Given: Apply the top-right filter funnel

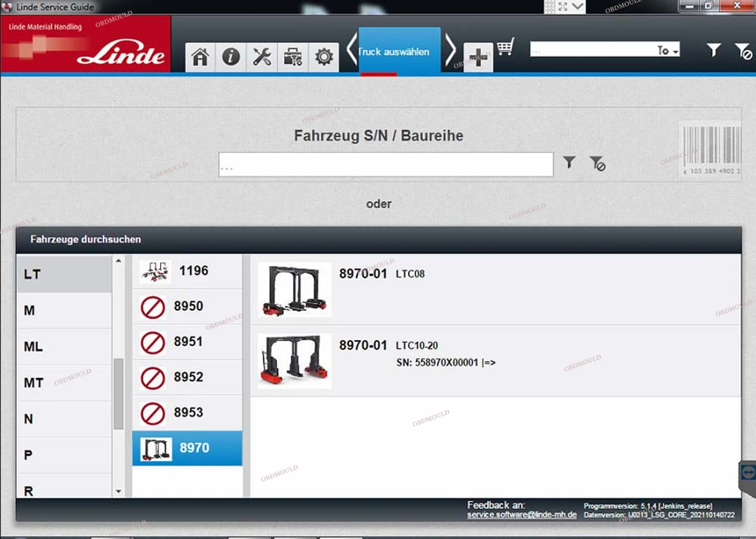Looking at the screenshot, I should click(714, 49).
